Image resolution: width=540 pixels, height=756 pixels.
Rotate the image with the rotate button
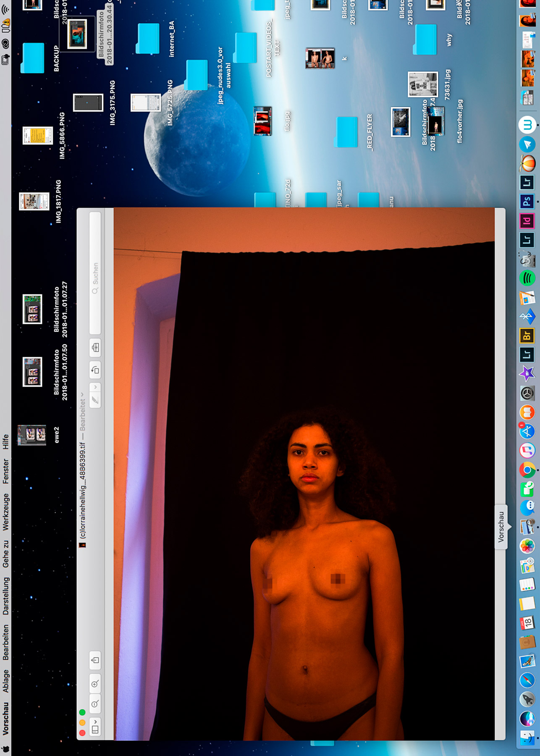95,370
